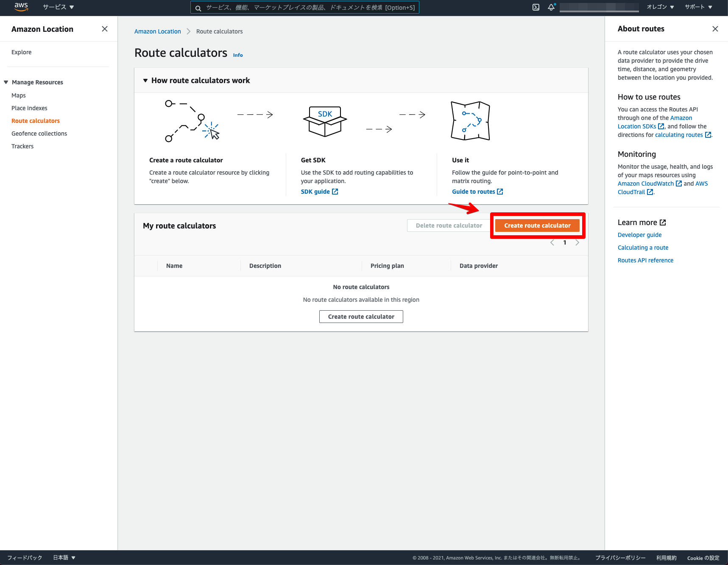Open Explore in the side navigation
728x565 pixels.
click(x=22, y=52)
